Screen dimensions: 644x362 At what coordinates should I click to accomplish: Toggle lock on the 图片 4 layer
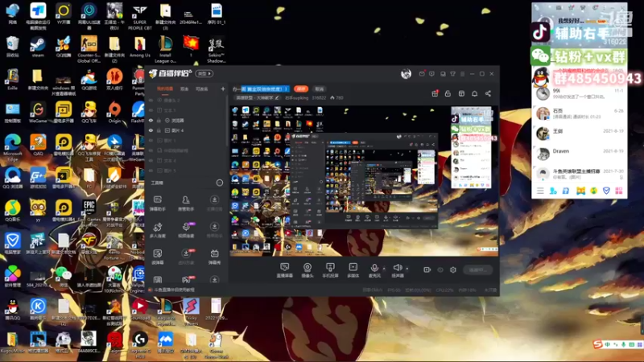159,130
